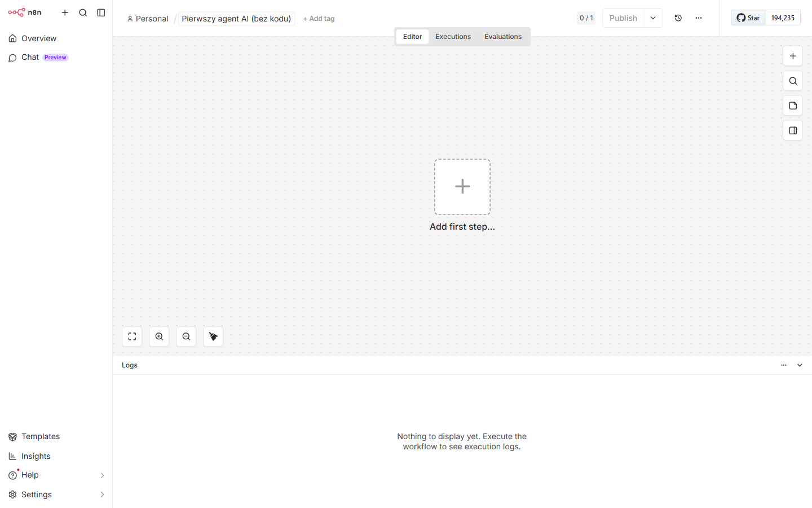Switch to Editor tab
Viewport: 812px width, 508px height.
point(412,37)
